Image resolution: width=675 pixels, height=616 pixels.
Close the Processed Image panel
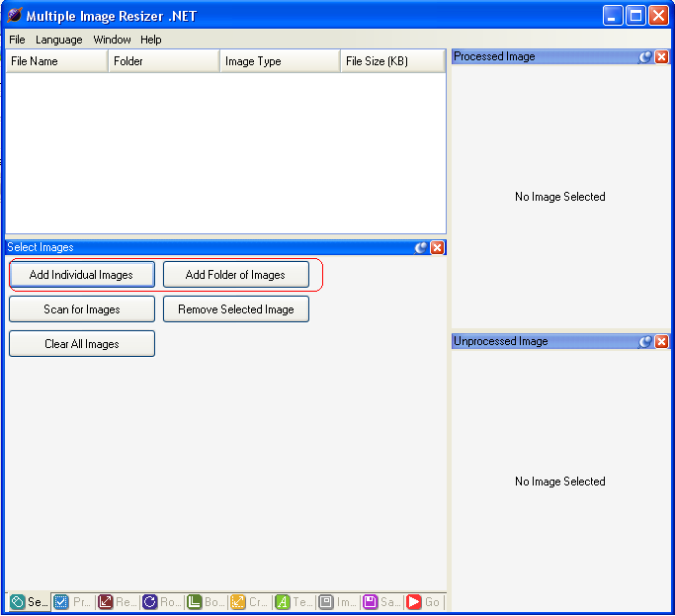click(661, 57)
